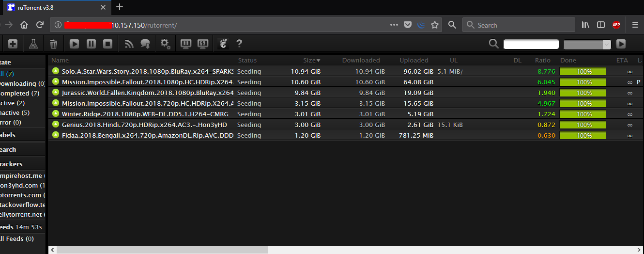Sort by Size column header
This screenshot has width=644, height=254.
coord(312,60)
